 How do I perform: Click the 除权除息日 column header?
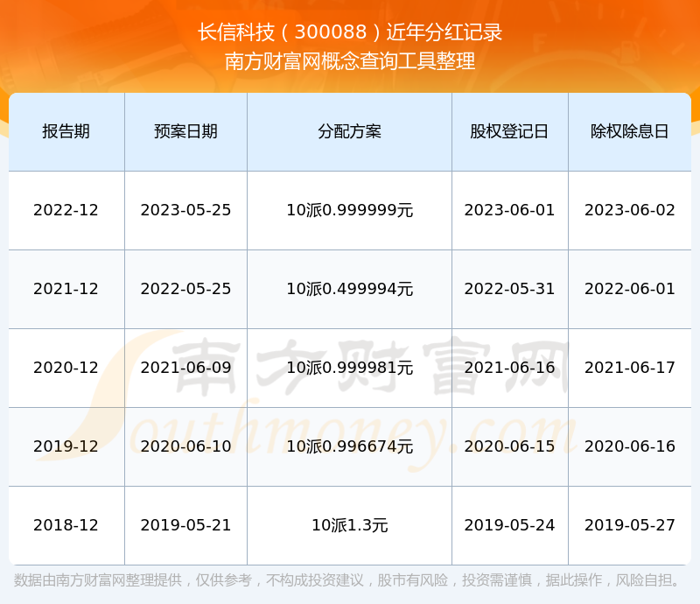click(x=629, y=131)
